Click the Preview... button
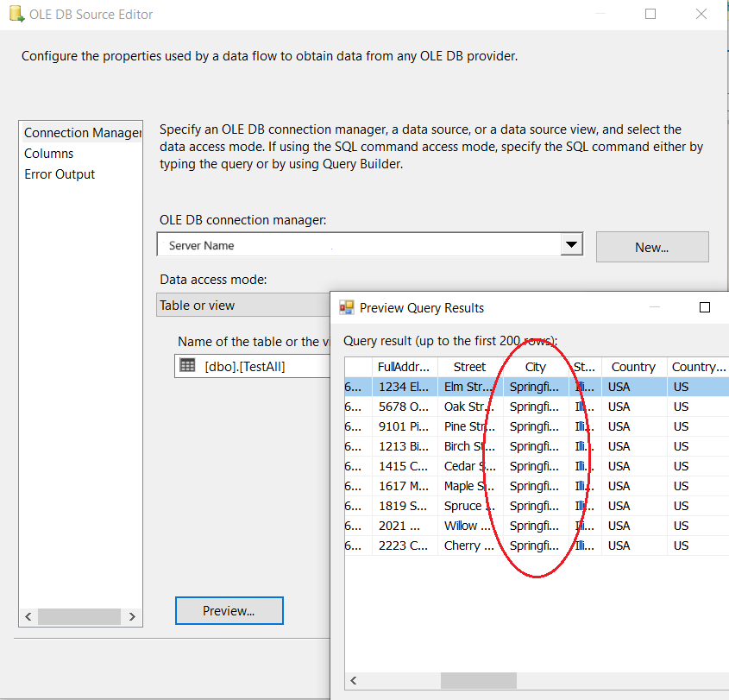The image size is (729, 700). [229, 611]
